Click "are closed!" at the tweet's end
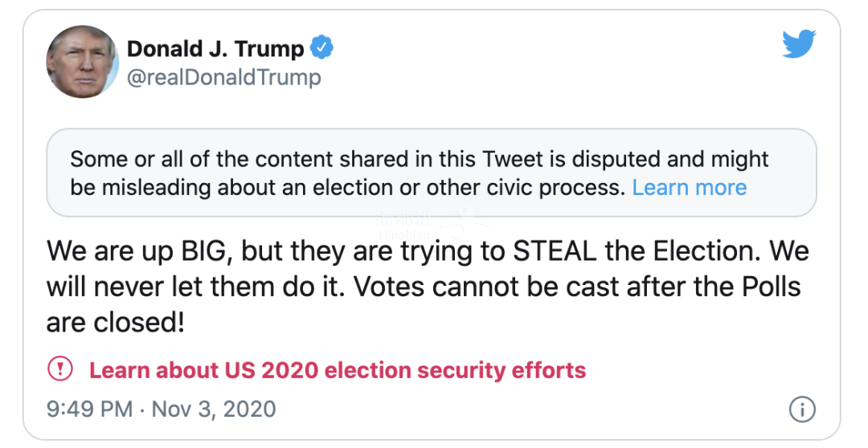 [x=115, y=323]
